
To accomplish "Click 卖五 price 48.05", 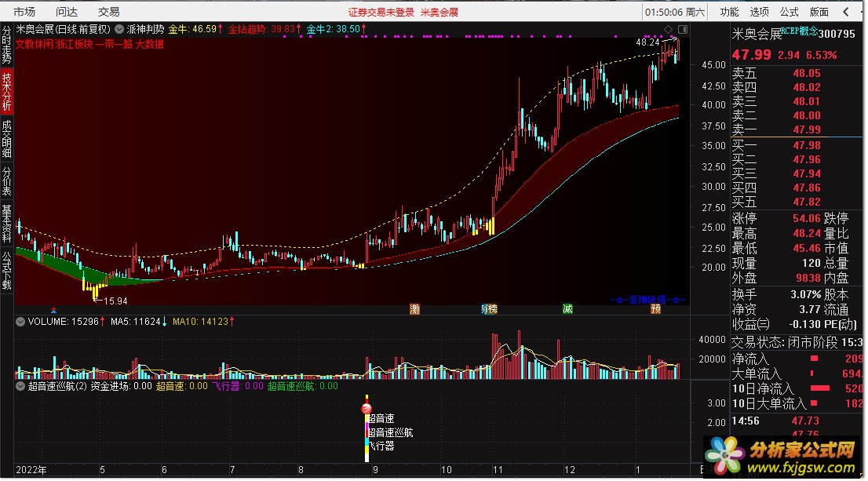I will click(807, 73).
